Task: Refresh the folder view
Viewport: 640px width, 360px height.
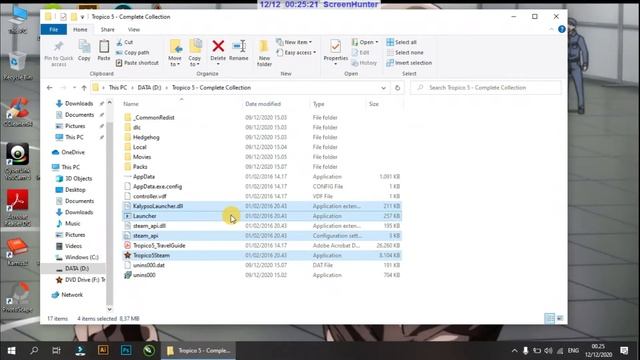Action: click(397, 88)
